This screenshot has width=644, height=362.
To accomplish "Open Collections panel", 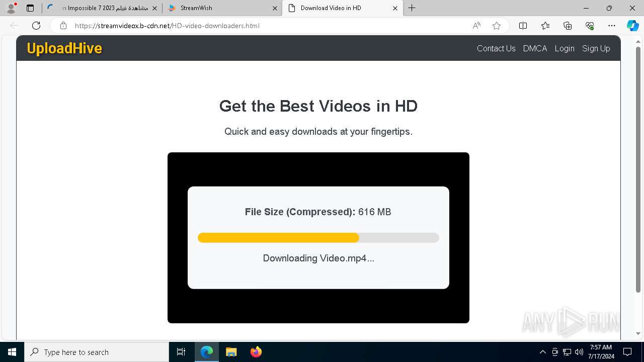I will pos(568,26).
